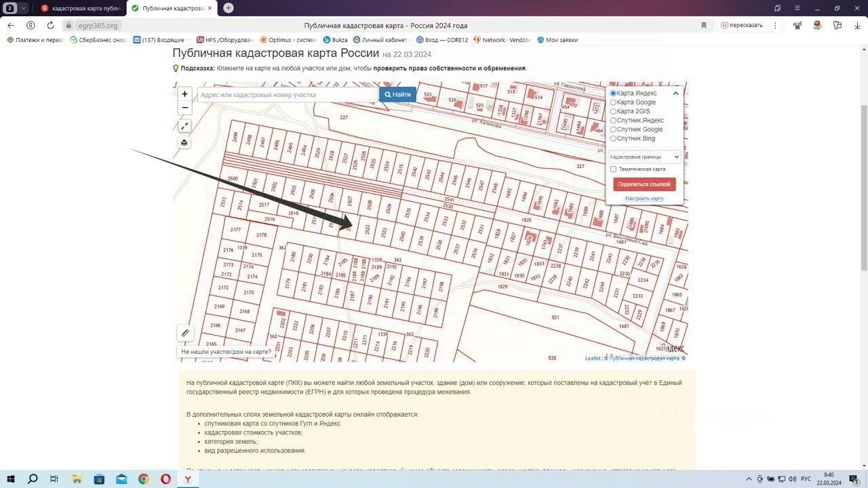The image size is (868, 488).
Task: Open Личный кабинет bookmark
Action: click(x=382, y=40)
